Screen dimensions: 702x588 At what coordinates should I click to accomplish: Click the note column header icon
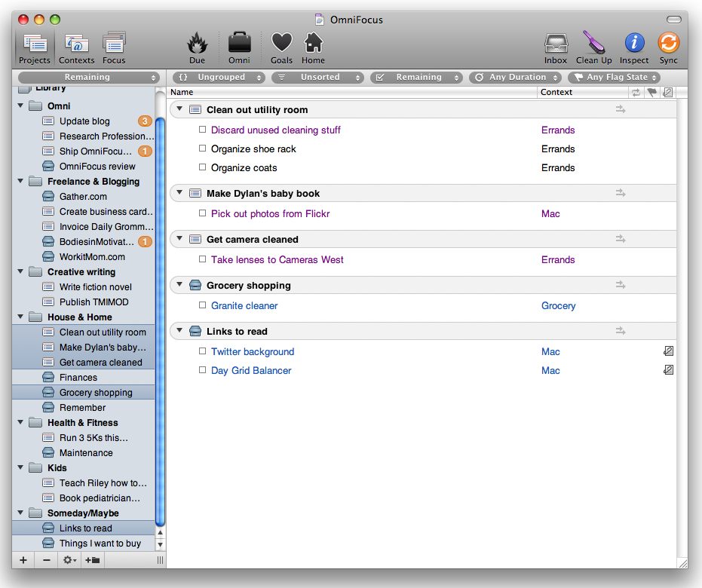click(x=667, y=92)
